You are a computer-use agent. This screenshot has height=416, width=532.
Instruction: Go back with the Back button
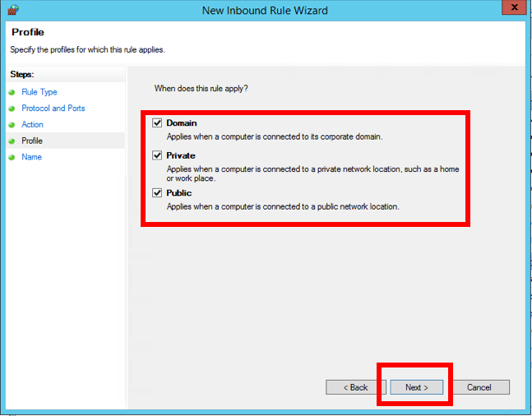(x=356, y=387)
